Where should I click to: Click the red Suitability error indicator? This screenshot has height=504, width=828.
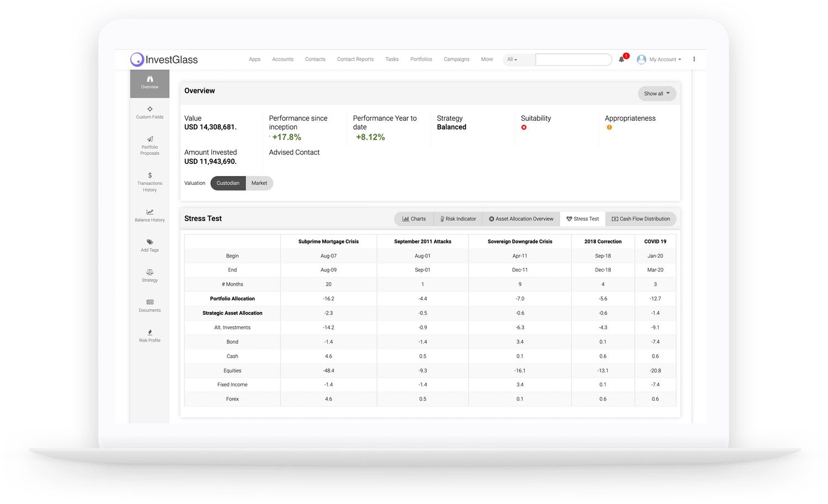(523, 127)
